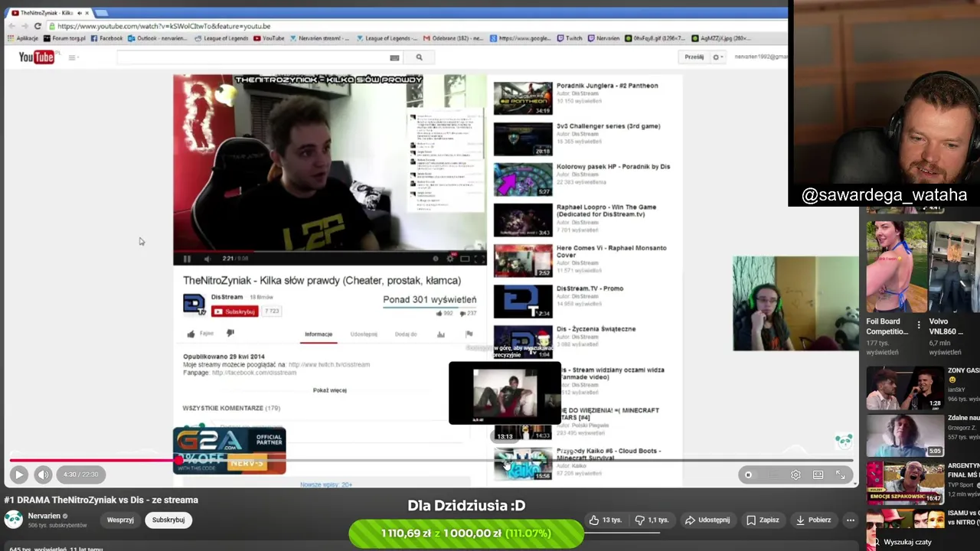
Task: Open Nervarien channel avatar
Action: 13,520
